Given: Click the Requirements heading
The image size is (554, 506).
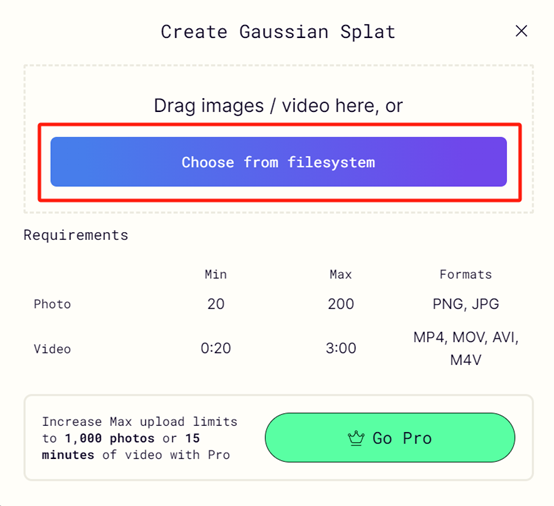Looking at the screenshot, I should 76,235.
